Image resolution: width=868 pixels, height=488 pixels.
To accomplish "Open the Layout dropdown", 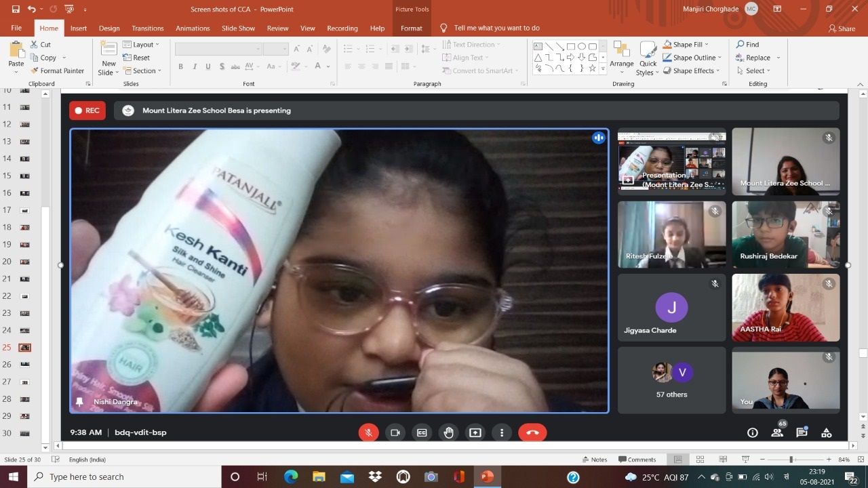I will 141,45.
